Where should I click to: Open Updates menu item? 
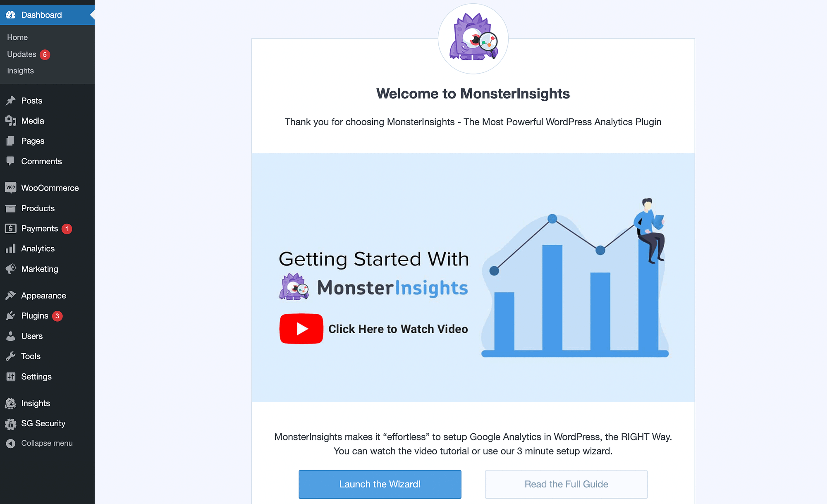point(21,54)
